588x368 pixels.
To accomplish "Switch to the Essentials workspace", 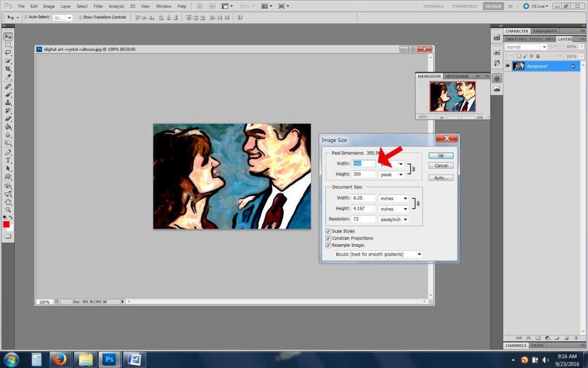I will 465,6.
